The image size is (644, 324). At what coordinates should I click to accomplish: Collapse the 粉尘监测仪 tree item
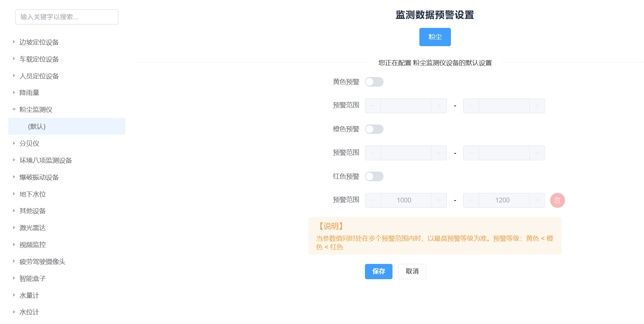14,109
